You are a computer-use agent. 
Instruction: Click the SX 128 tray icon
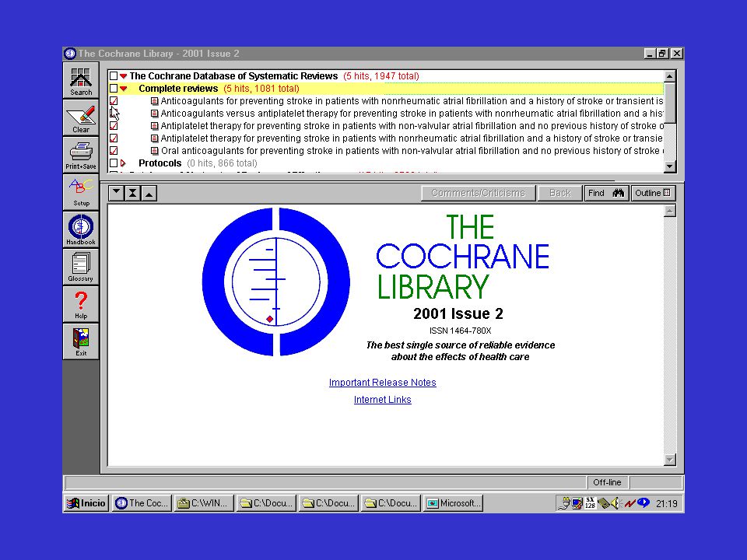tap(591, 503)
